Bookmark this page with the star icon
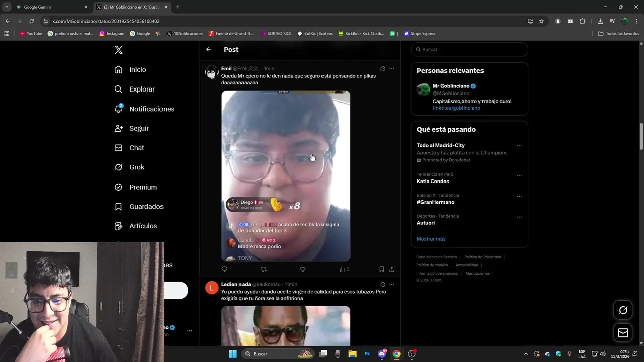The height and width of the screenshot is (362, 644). [541, 21]
